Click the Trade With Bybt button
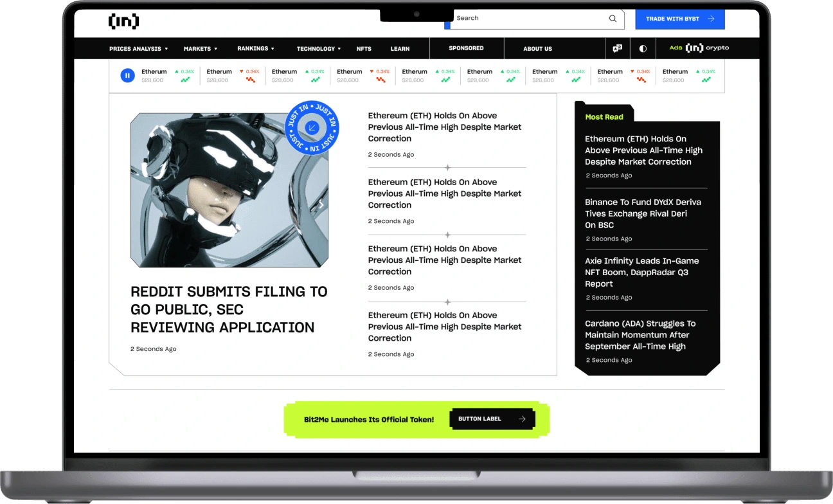 pos(680,19)
